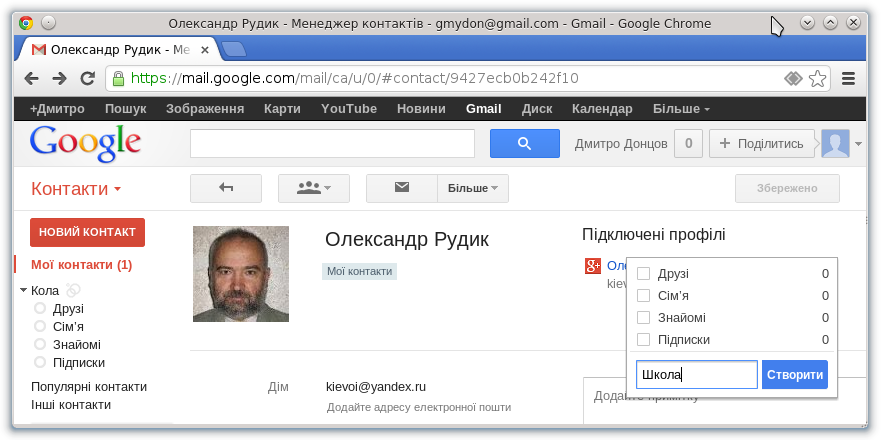Click the Google+ red icon under connected profiles

point(593,265)
